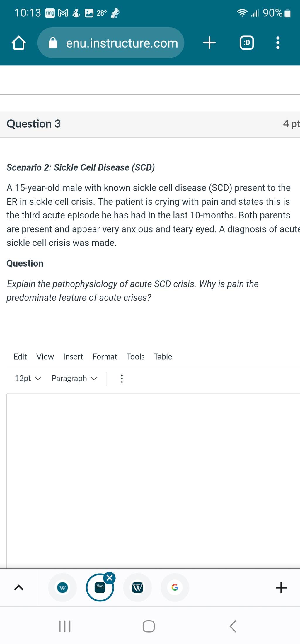Close the highlighted tab thumbnail
This screenshot has width=300, height=644.
(x=110, y=578)
